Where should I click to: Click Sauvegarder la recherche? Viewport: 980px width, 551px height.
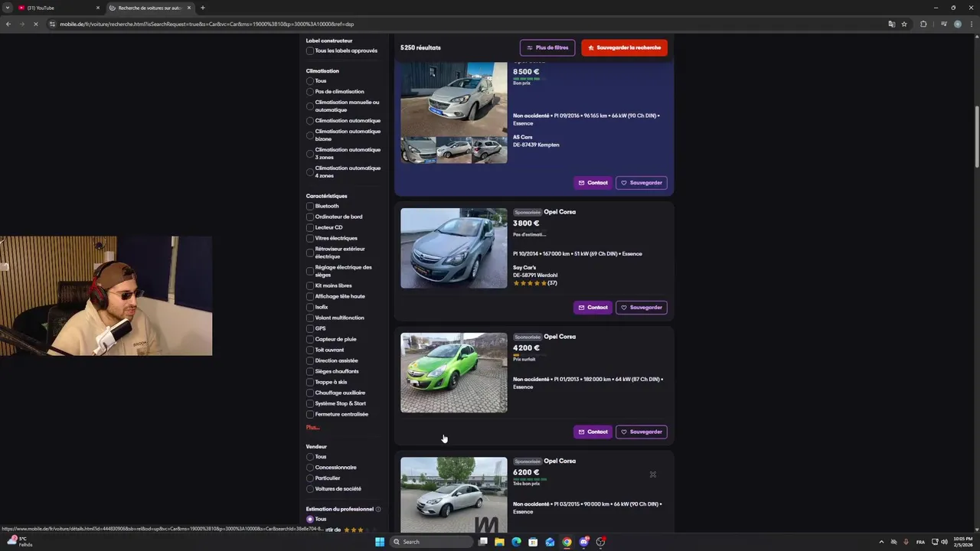click(624, 47)
